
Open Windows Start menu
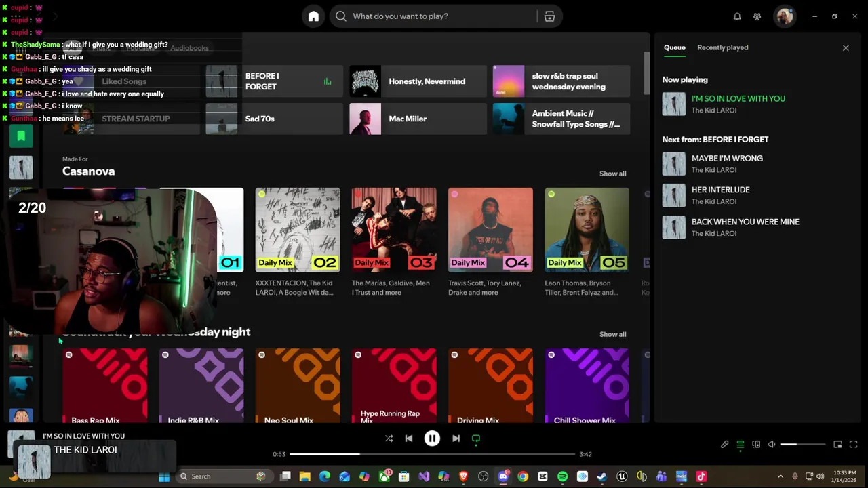pos(164,476)
